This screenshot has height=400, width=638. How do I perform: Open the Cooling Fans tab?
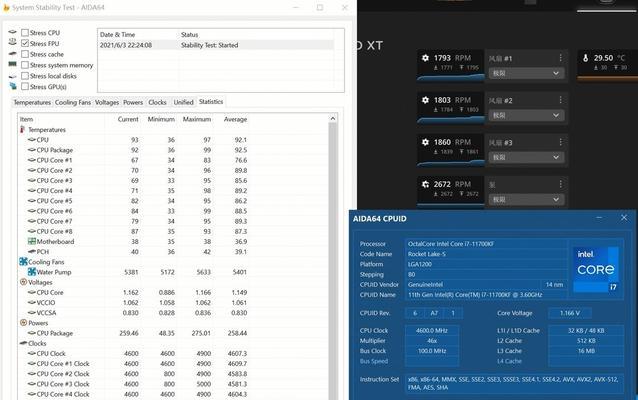pos(73,103)
